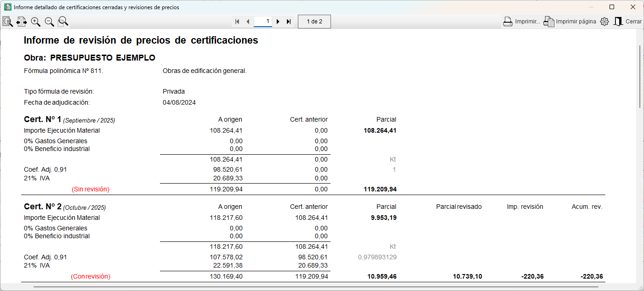Click 'Fecha de adjudicación:' label
This screenshot has height=291, width=644.
[57, 102]
